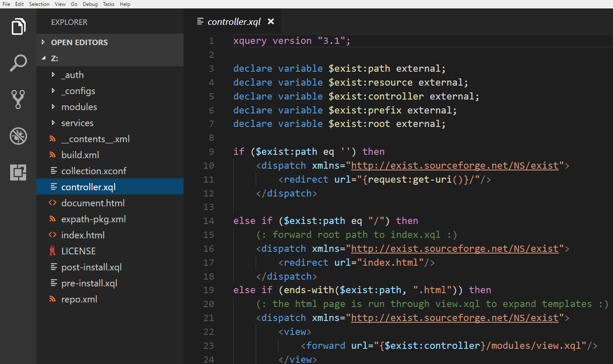Click the file icon beside pre-install.xql
Screen dimensions: 613x364
pyautogui.click(x=54, y=283)
